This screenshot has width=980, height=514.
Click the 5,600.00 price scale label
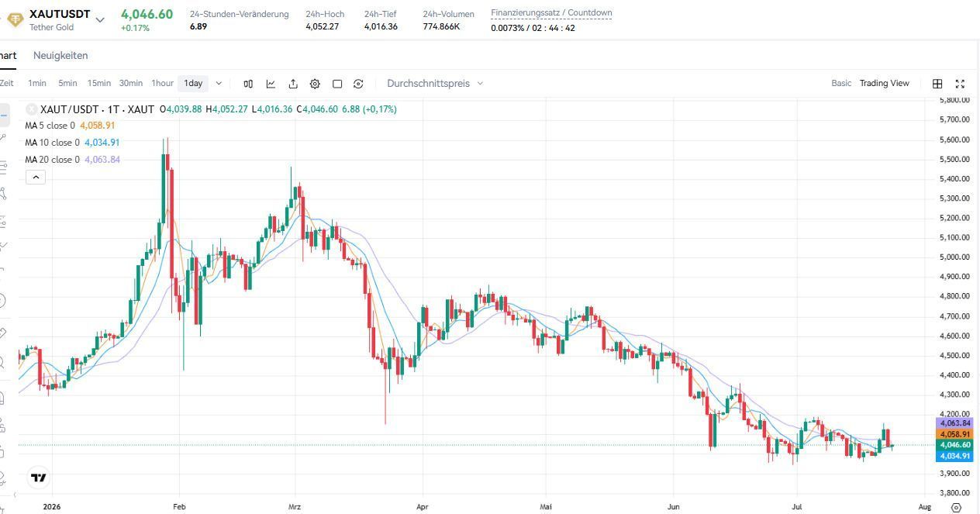(x=954, y=140)
